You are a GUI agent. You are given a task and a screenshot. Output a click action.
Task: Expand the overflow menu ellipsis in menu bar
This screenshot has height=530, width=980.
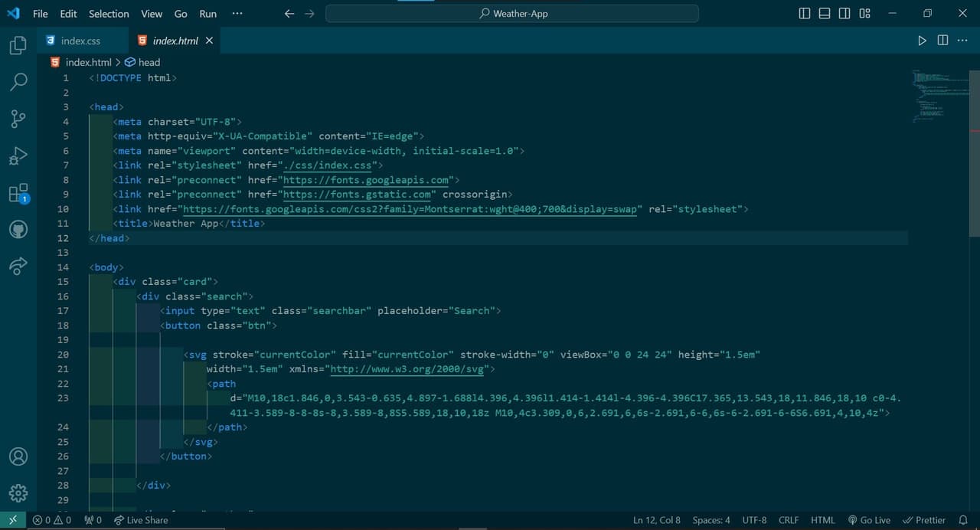[x=237, y=14]
